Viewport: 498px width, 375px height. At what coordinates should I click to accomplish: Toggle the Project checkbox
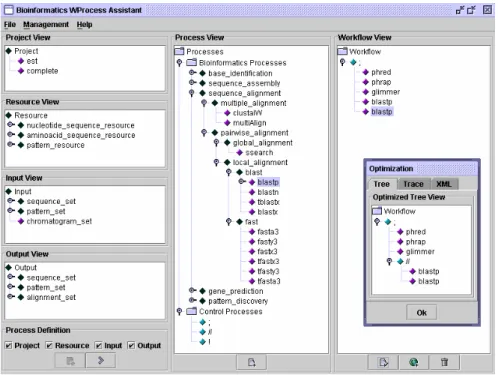(x=9, y=345)
